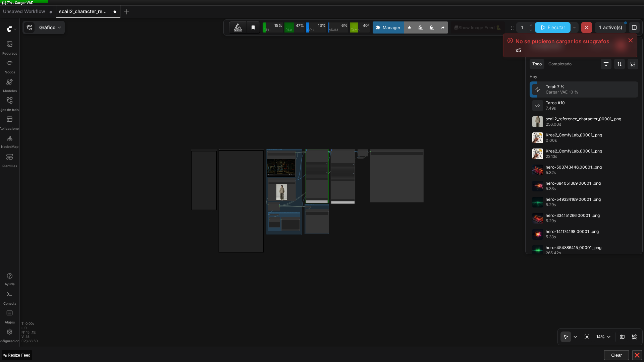Open the Modelos sidebar panel
This screenshot has width=644, height=362.
click(9, 85)
